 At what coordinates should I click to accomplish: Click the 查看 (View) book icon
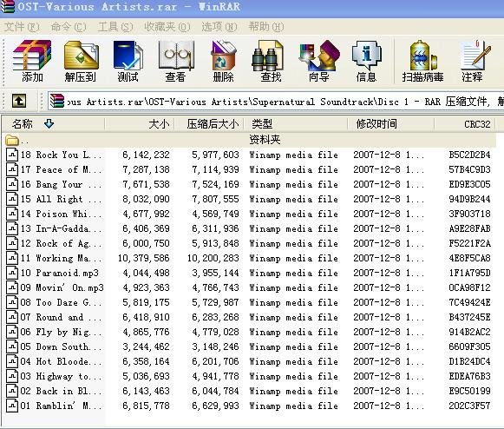(175, 61)
